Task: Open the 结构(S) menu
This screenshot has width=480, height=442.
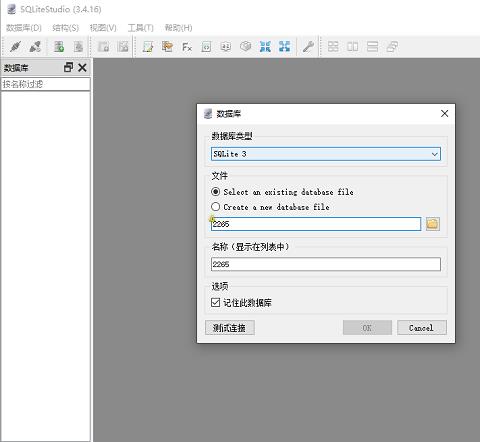Action: tap(66, 28)
